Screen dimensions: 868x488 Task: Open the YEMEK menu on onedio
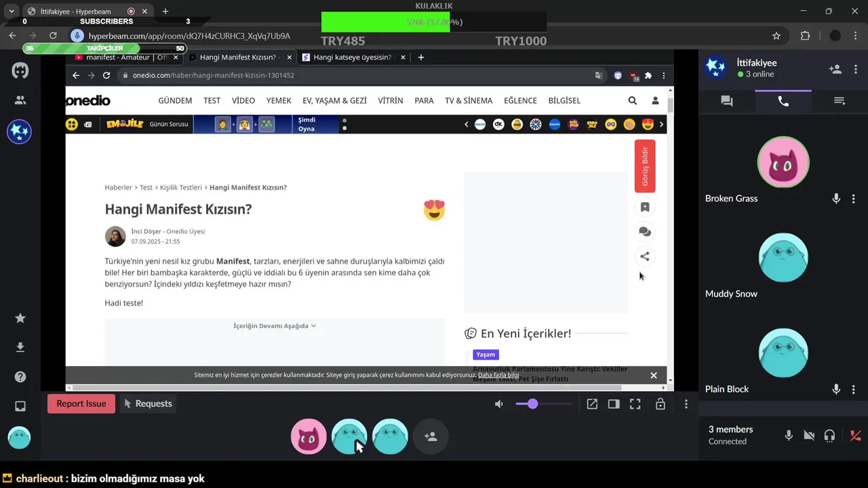279,100
